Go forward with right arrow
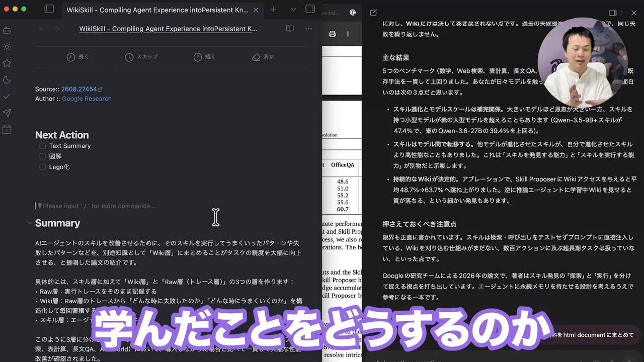 click(x=56, y=29)
